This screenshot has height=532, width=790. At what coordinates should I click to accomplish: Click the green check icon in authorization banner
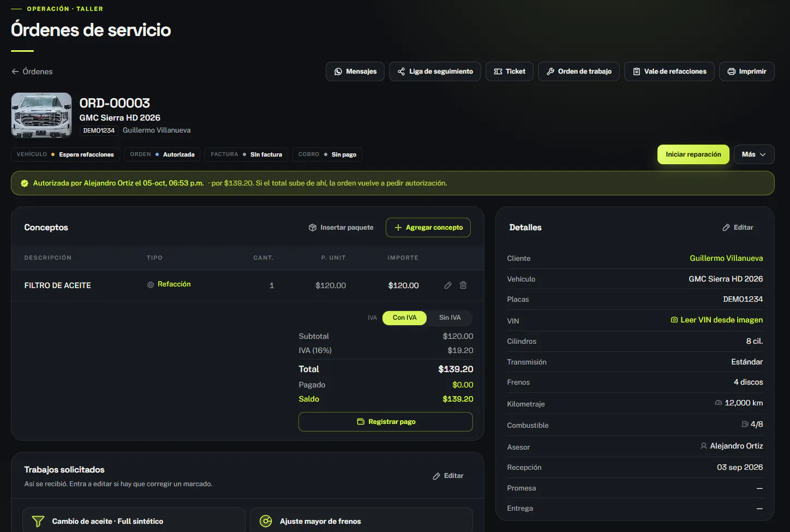click(25, 183)
